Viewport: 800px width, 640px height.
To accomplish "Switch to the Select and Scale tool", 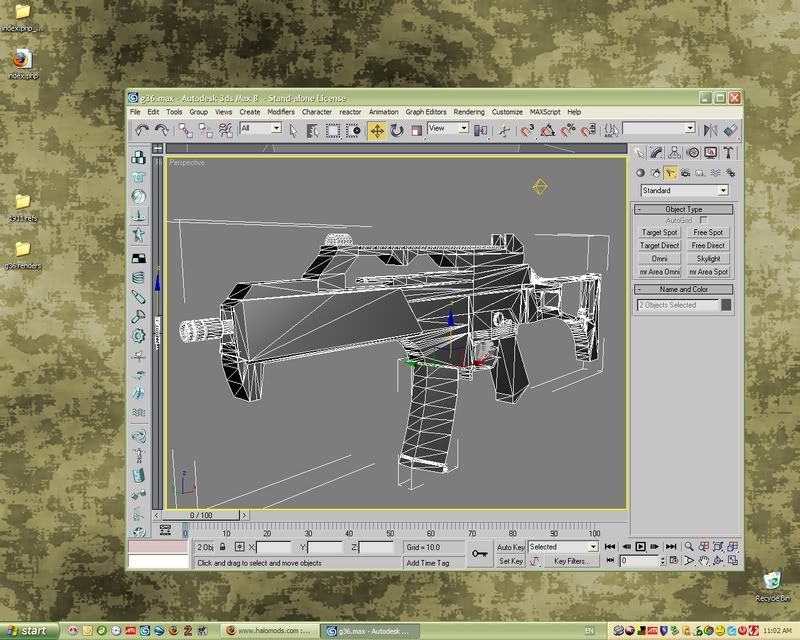I will coord(416,131).
